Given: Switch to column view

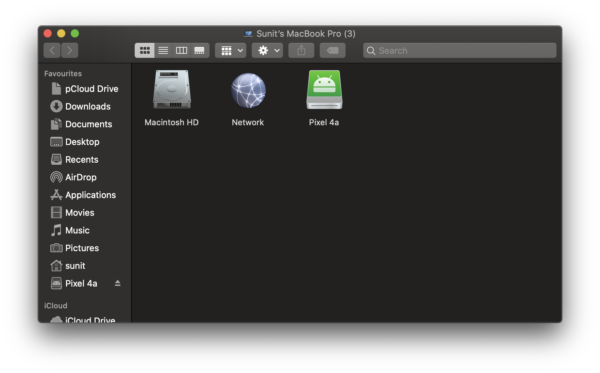Looking at the screenshot, I should [181, 50].
